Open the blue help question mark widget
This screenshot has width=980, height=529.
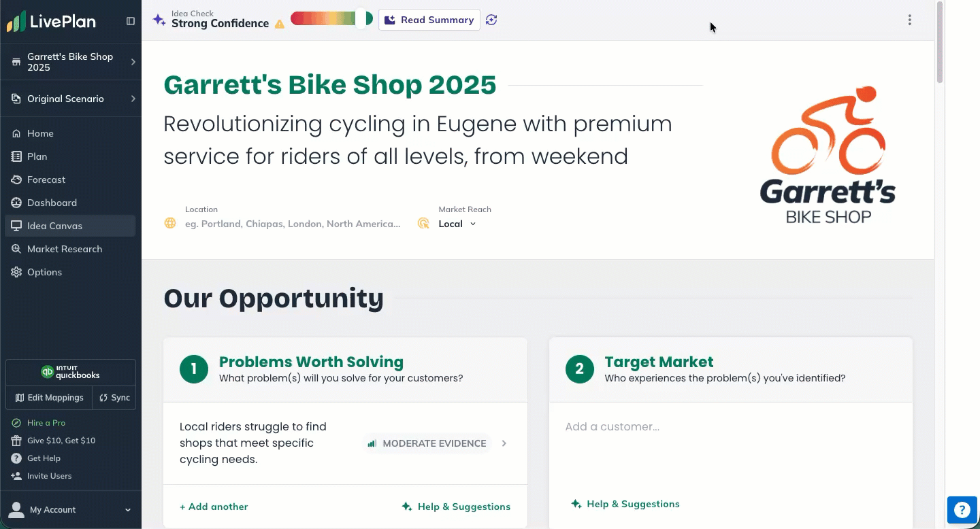pos(962,509)
